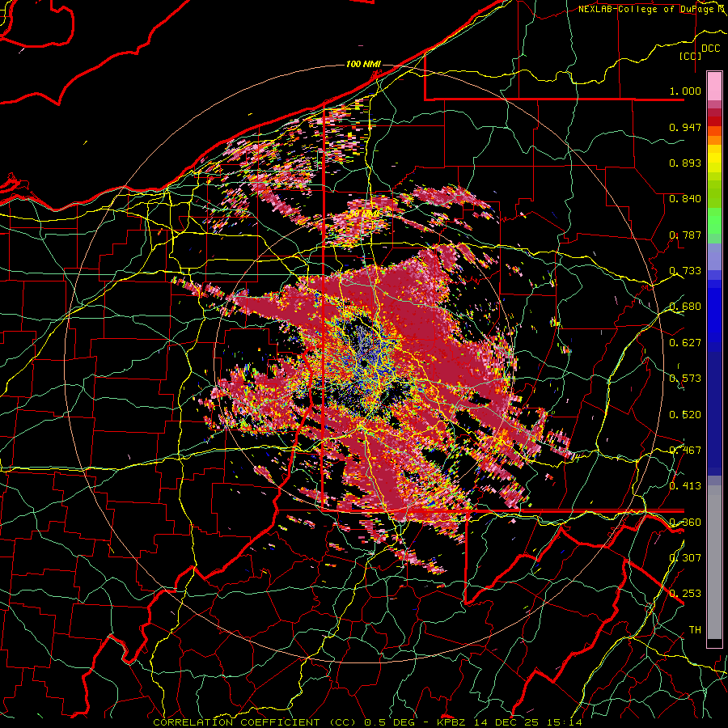Viewport: 728px width, 728px height.
Task: Click the 0.413 scale value
Action: tap(685, 485)
